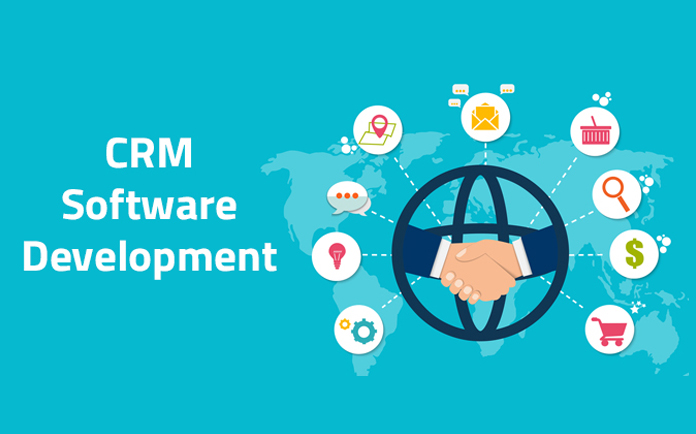Open the chat bubble with three dots

click(x=347, y=197)
